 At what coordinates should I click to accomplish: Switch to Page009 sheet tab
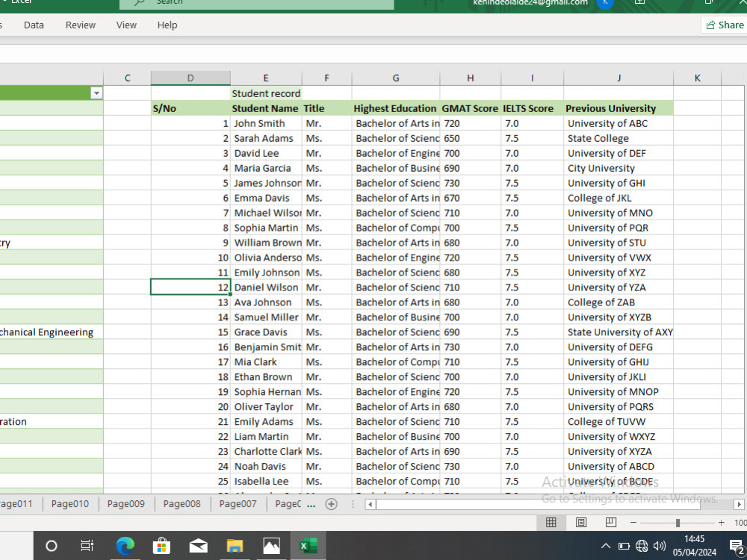(x=125, y=504)
